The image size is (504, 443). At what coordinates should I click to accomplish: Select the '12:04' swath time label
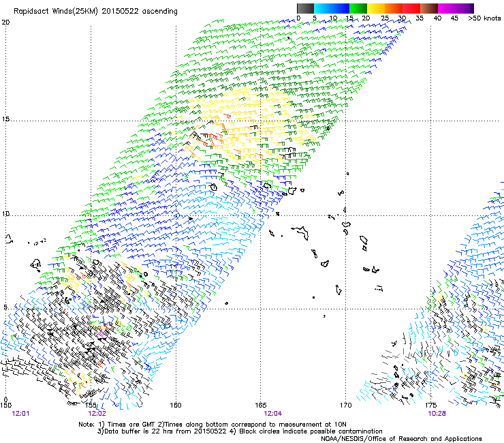[273, 414]
